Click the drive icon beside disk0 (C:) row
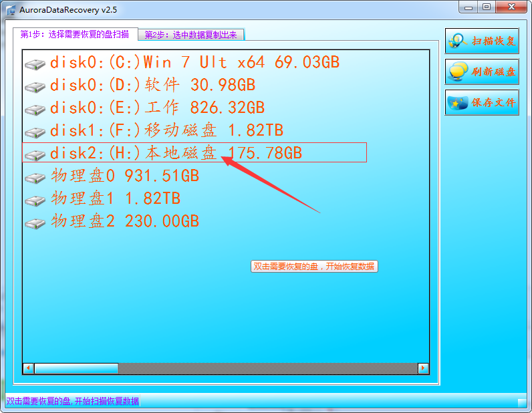The height and width of the screenshot is (413, 532). (x=35, y=64)
